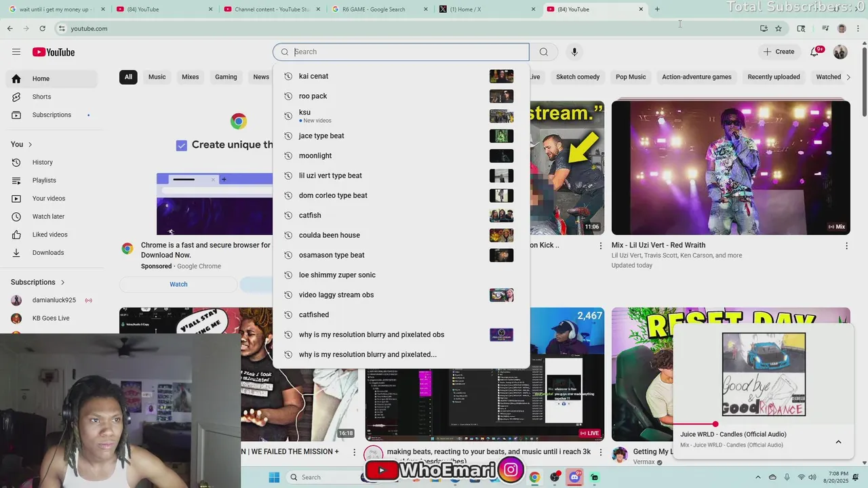Choose 'kai cenat' search suggestion
Image resolution: width=868 pixels, height=488 pixels.
[x=401, y=76]
